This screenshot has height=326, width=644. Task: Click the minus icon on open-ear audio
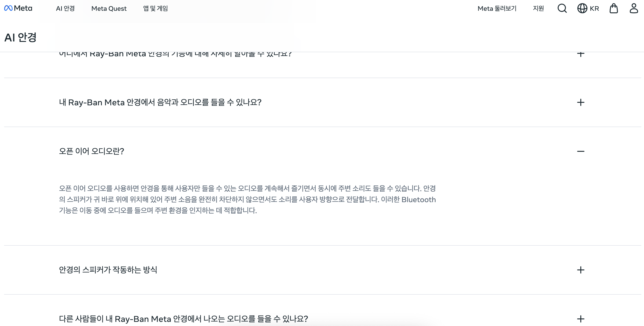tap(581, 151)
